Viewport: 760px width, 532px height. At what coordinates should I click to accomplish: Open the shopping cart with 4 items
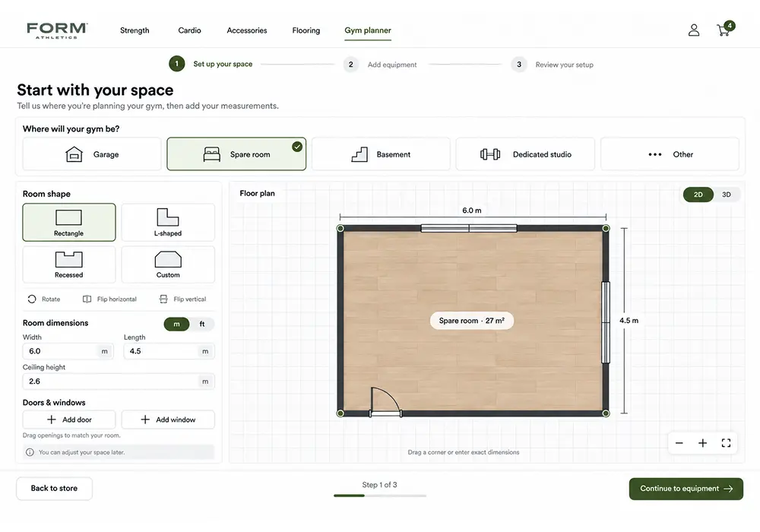click(725, 29)
